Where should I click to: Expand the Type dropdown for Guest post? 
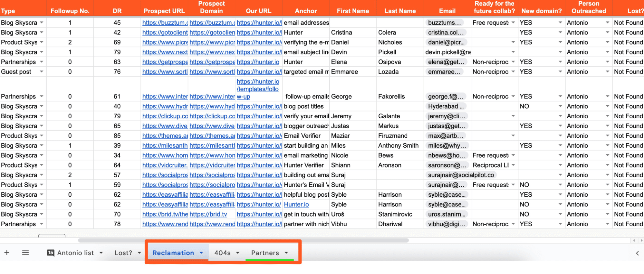pos(42,72)
